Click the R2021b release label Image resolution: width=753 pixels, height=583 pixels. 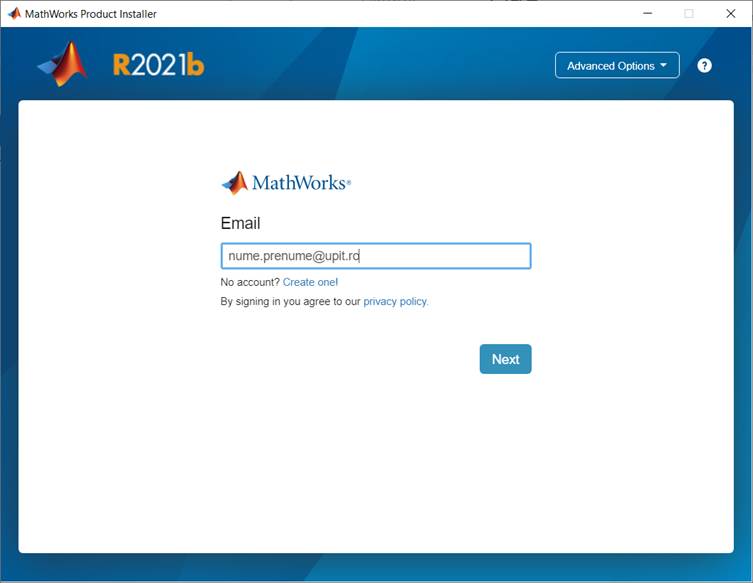tap(158, 65)
